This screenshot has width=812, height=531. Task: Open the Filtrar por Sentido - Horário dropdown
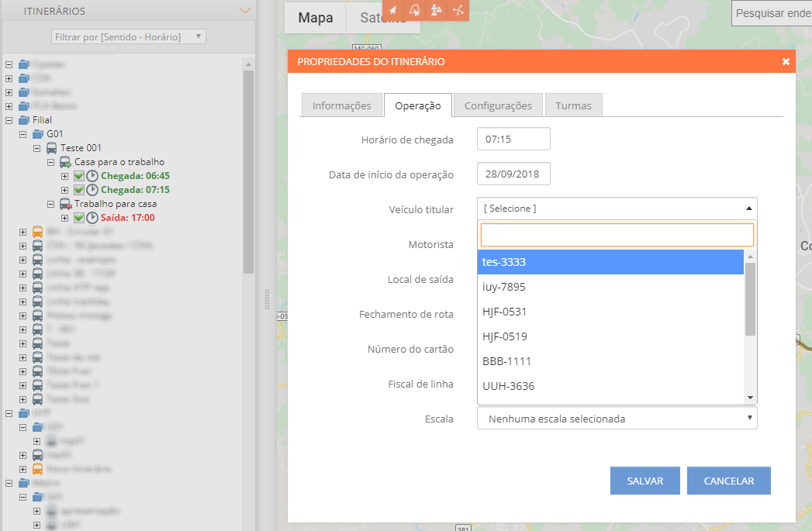point(129,36)
